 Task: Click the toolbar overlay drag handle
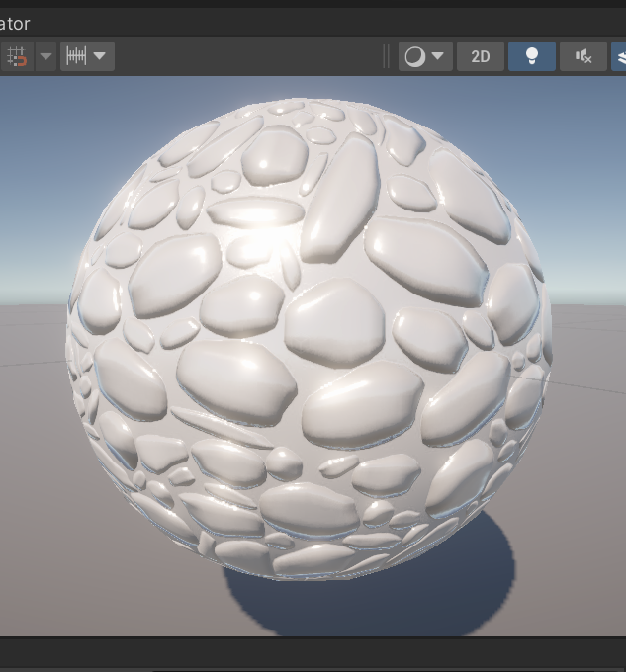coord(386,56)
